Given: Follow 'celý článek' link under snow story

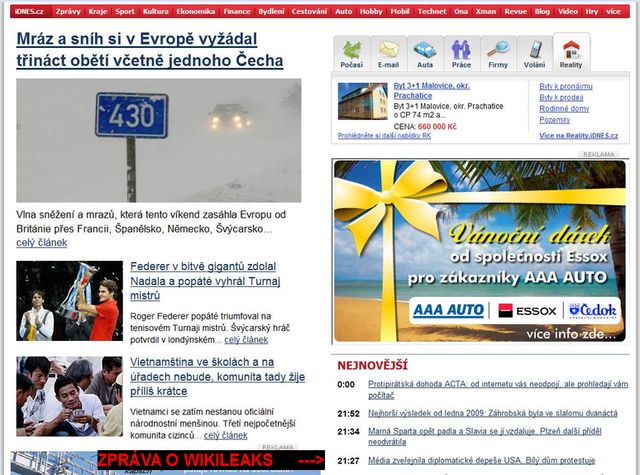Looking at the screenshot, I should click(42, 242).
